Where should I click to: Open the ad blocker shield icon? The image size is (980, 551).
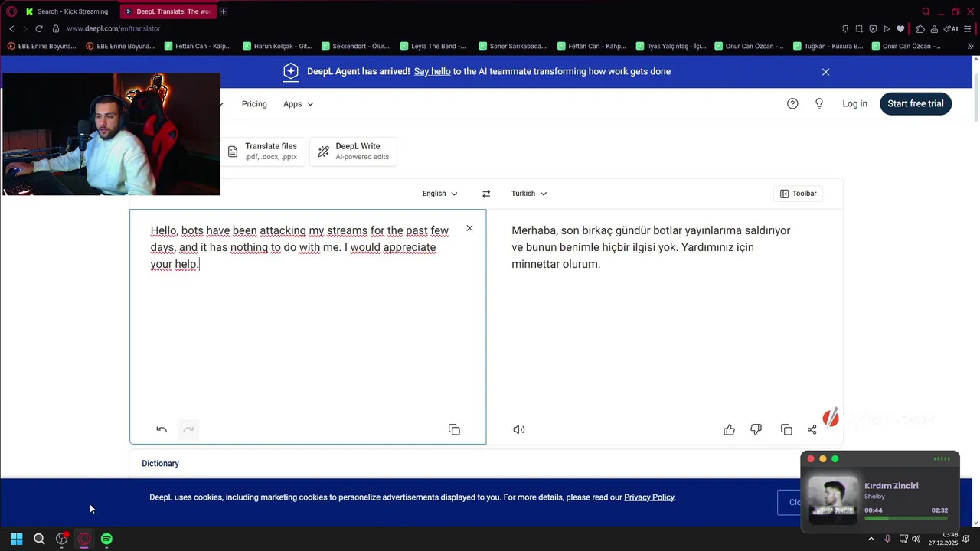tap(873, 28)
